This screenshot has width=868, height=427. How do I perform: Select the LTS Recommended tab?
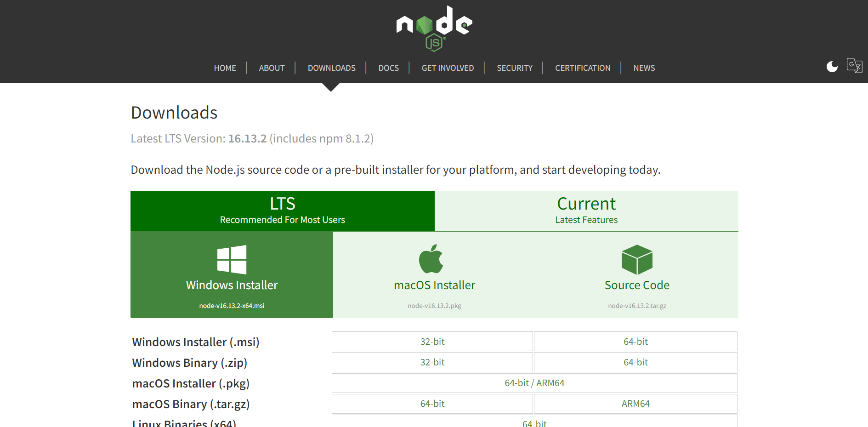[x=282, y=211]
